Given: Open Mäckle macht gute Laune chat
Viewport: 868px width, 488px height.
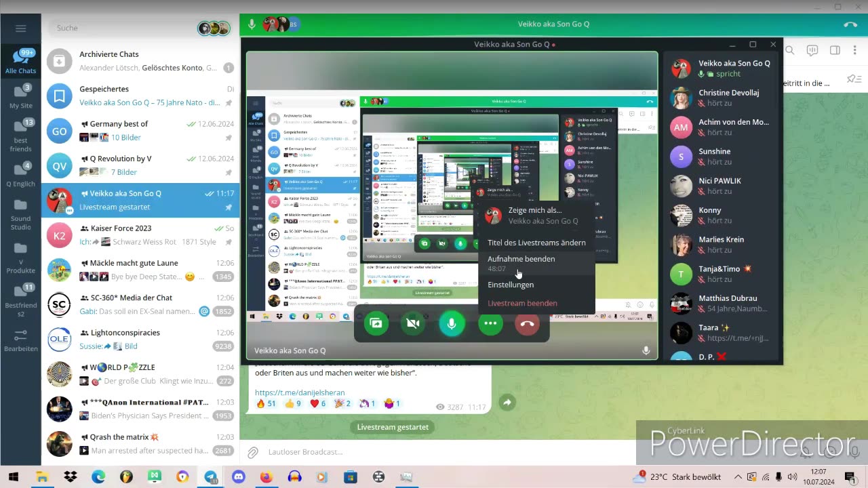Looking at the screenshot, I should coord(140,270).
